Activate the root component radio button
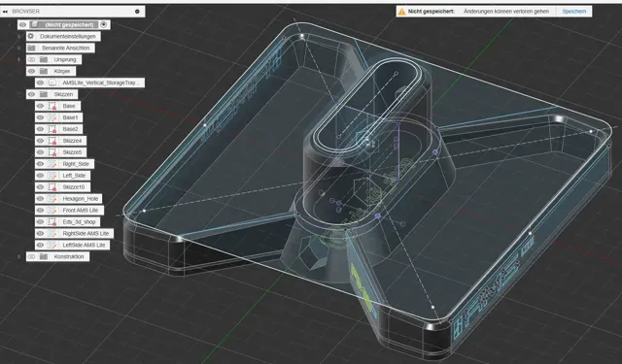This screenshot has width=622, height=364. [x=104, y=24]
